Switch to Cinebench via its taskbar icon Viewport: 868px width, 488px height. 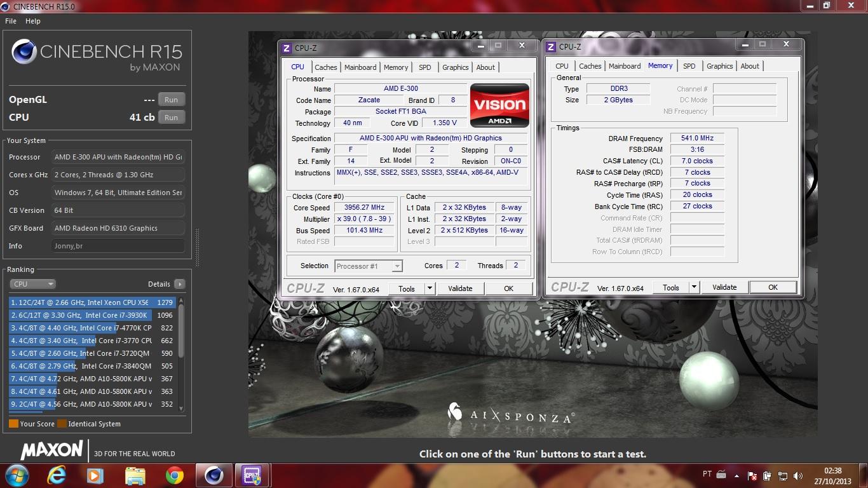[x=214, y=475]
